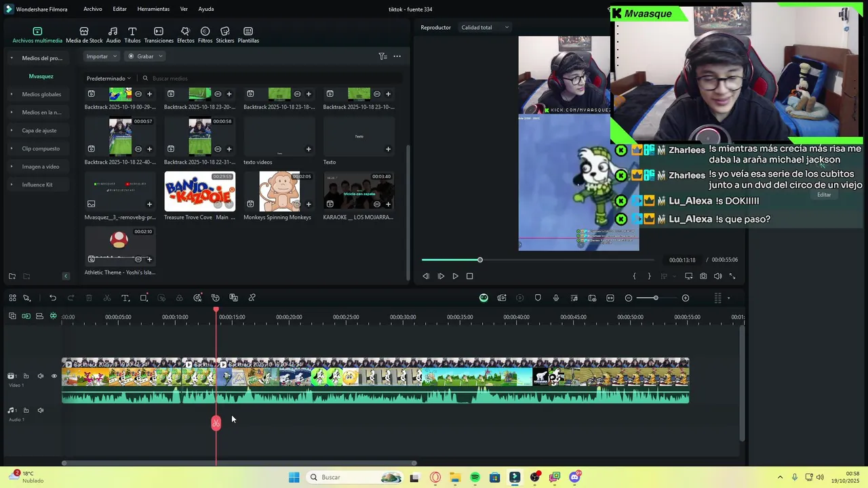The width and height of the screenshot is (868, 488).
Task: Stop the preview playback
Action: 469,277
